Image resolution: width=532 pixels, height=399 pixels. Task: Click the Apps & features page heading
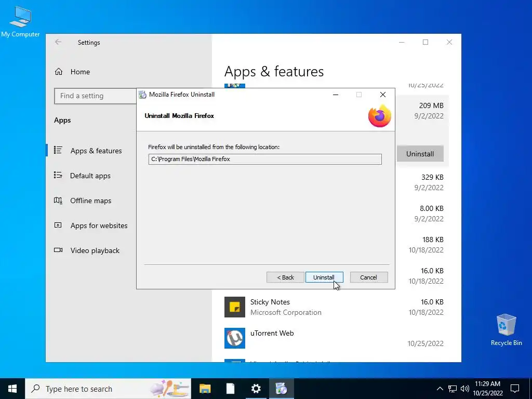[x=274, y=72]
